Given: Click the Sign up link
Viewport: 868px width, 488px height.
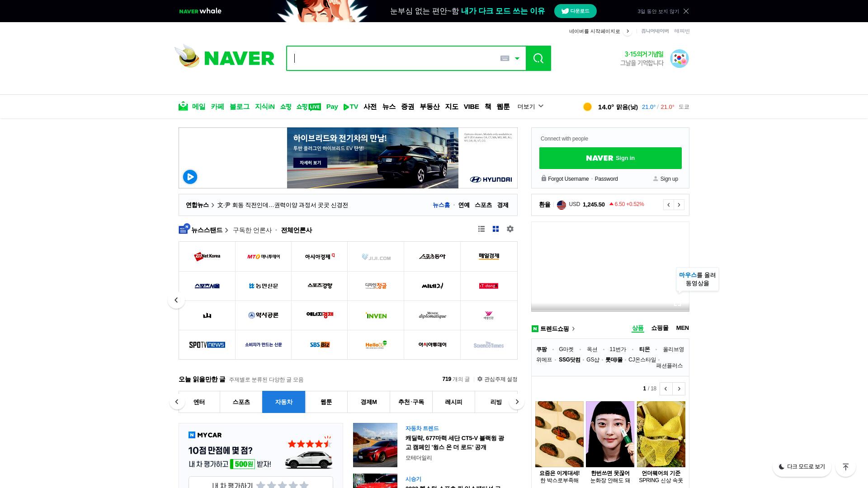Looking at the screenshot, I should pos(669,179).
